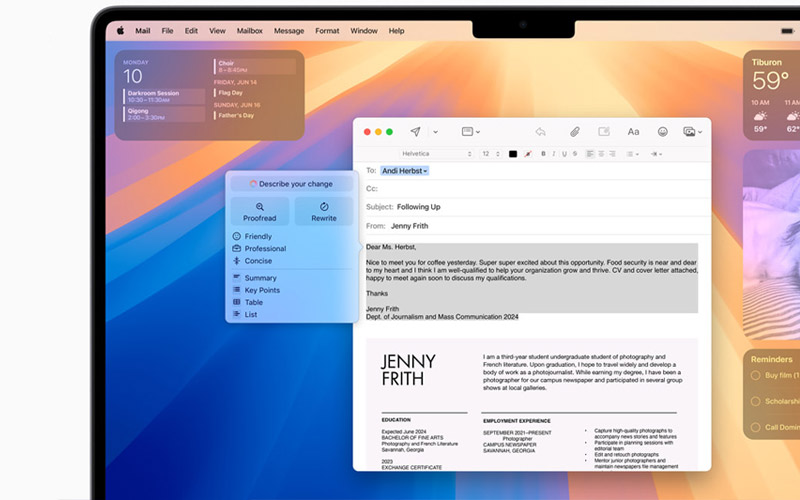Click Darkroom Session event in calendar widget
This screenshot has width=800, height=500.
click(164, 96)
